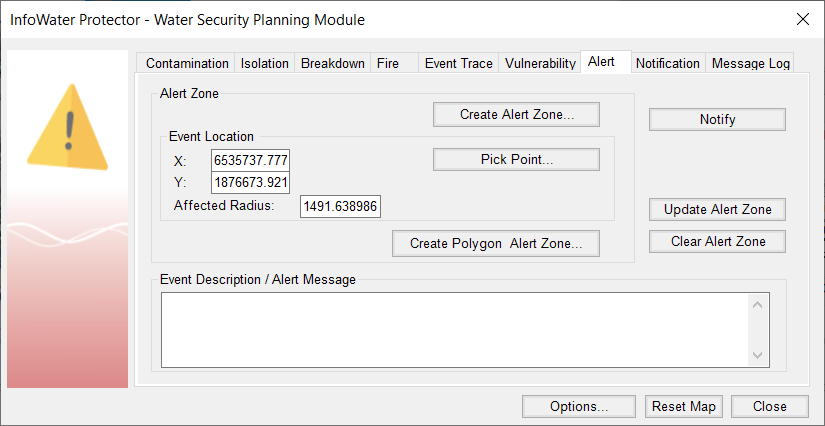Open the Event Trace tab

tap(458, 63)
